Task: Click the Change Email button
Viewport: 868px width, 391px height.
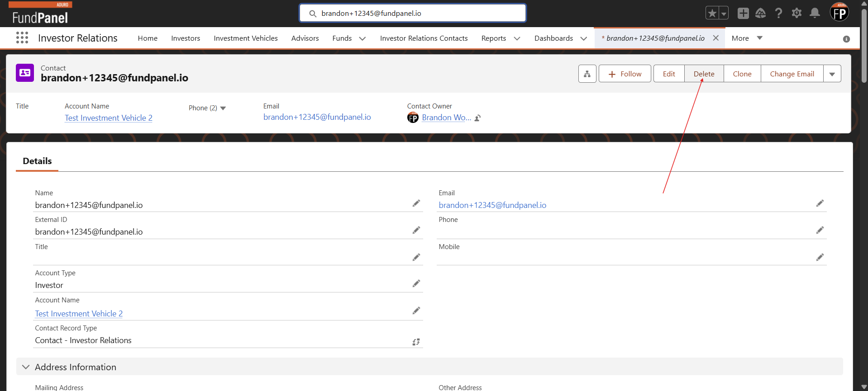Action: click(x=792, y=74)
